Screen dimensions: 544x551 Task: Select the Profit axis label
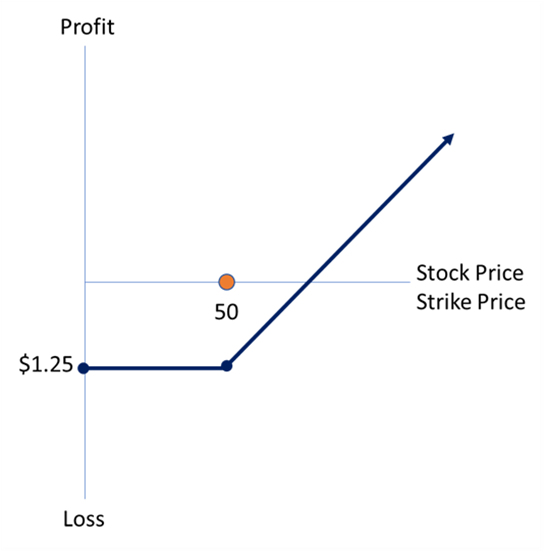point(87,27)
